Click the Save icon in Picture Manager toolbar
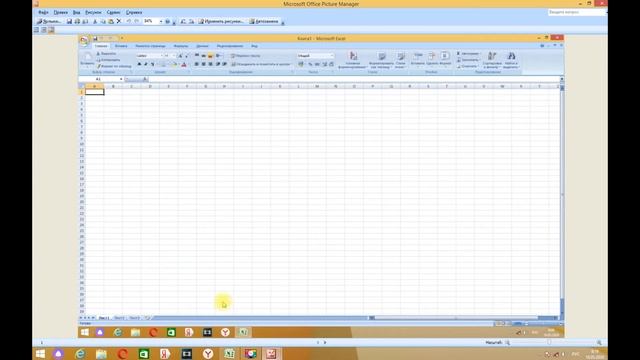The image size is (640, 360). pos(69,21)
